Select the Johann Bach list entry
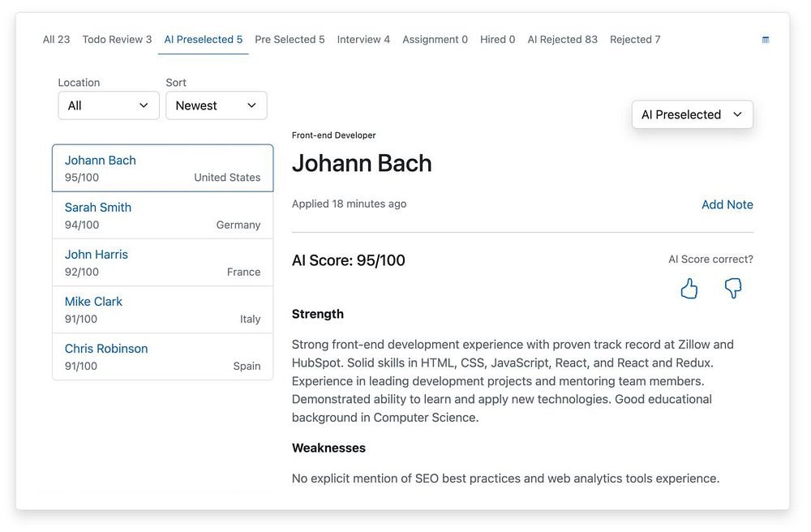Screen dimensions: 811x532 coord(162,168)
